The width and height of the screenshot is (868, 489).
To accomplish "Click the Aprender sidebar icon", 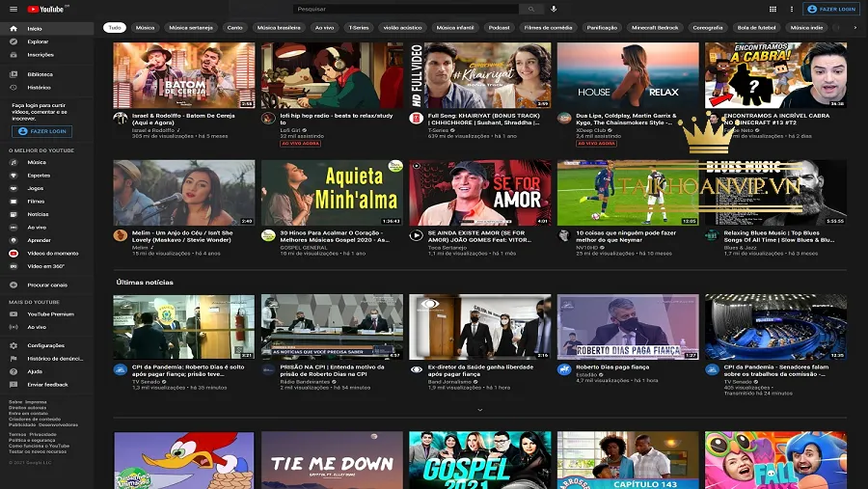I will coord(14,240).
